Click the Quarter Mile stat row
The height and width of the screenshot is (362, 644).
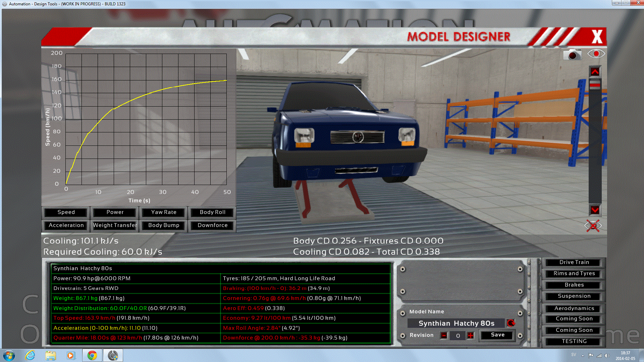(x=136, y=338)
